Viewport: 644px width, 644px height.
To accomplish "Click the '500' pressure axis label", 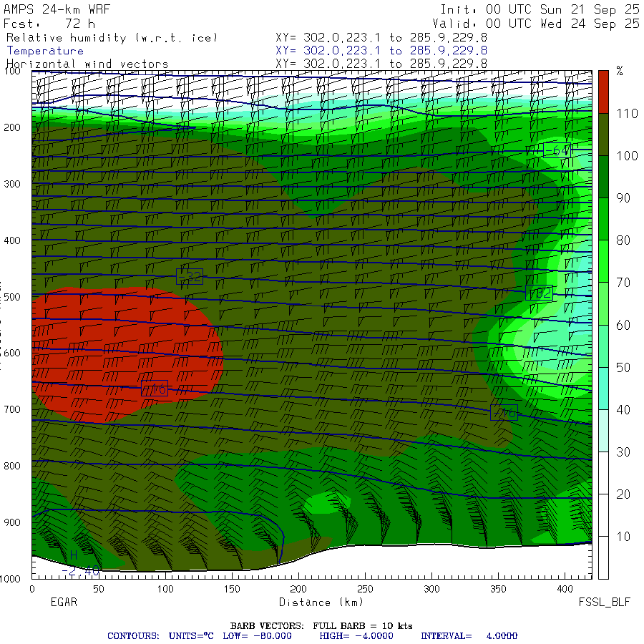I will coord(12,296).
